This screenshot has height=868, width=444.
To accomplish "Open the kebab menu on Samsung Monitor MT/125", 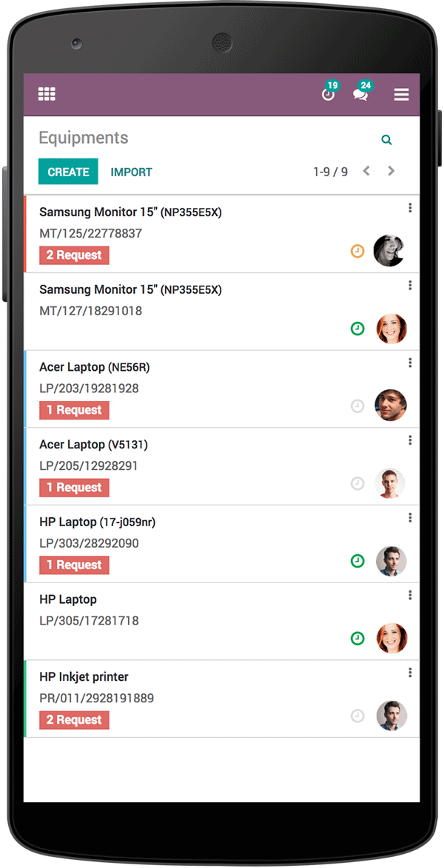I will pyautogui.click(x=410, y=208).
